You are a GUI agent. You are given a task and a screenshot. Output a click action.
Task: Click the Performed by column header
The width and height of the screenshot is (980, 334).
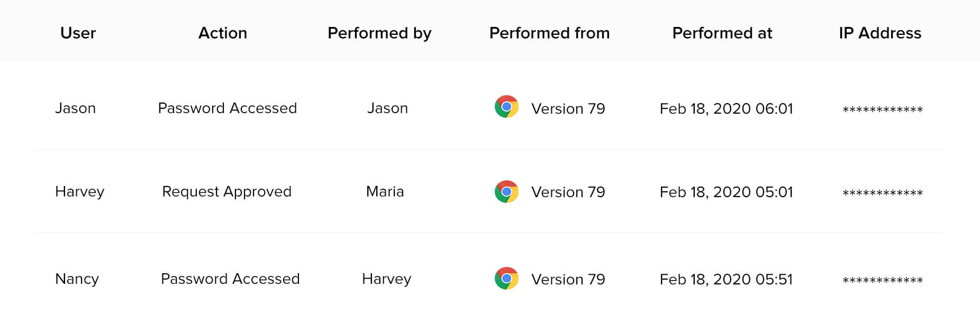379,33
